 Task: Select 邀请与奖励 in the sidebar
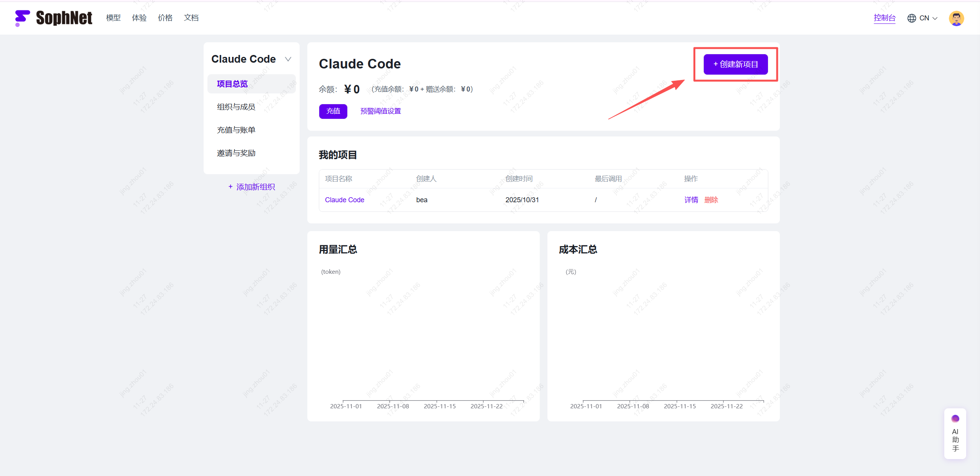tap(236, 153)
